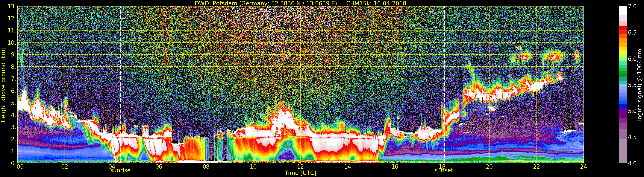644x177 pixels.
Task: Click the '7.0' value on the colorbar
Action: (632, 6)
